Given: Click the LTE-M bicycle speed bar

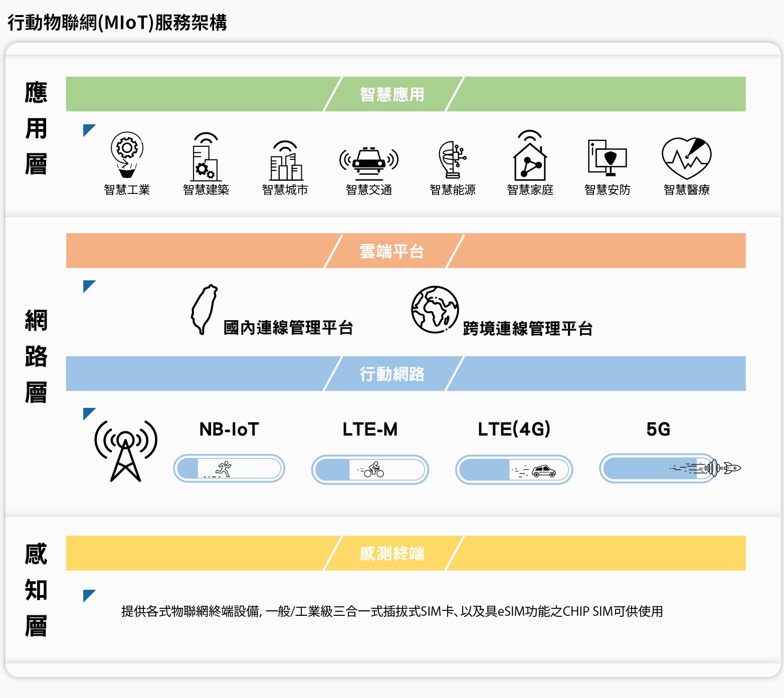Looking at the screenshot, I should coord(370,470).
